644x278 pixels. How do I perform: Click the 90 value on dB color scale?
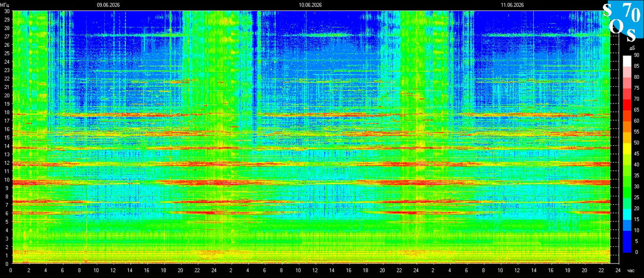636,55
